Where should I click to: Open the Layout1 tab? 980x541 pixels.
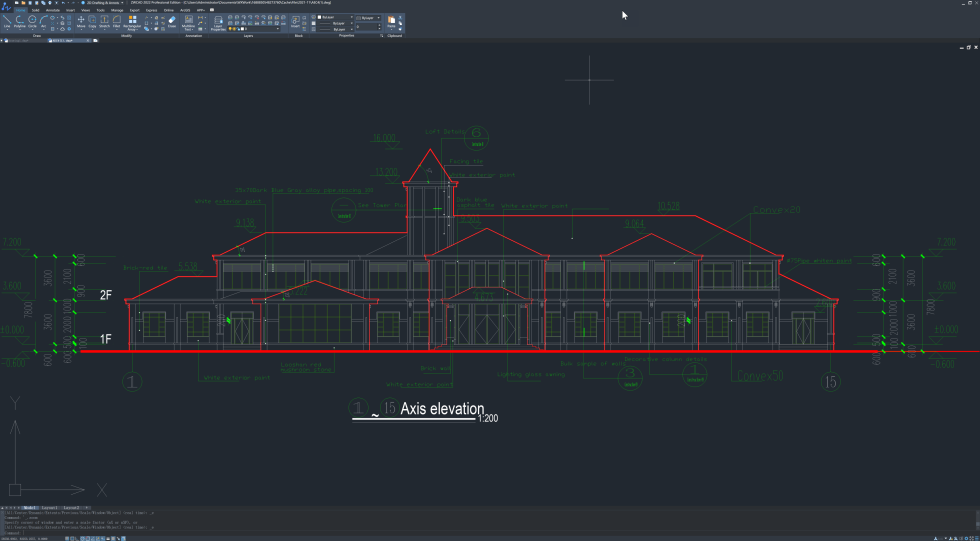tap(49, 508)
